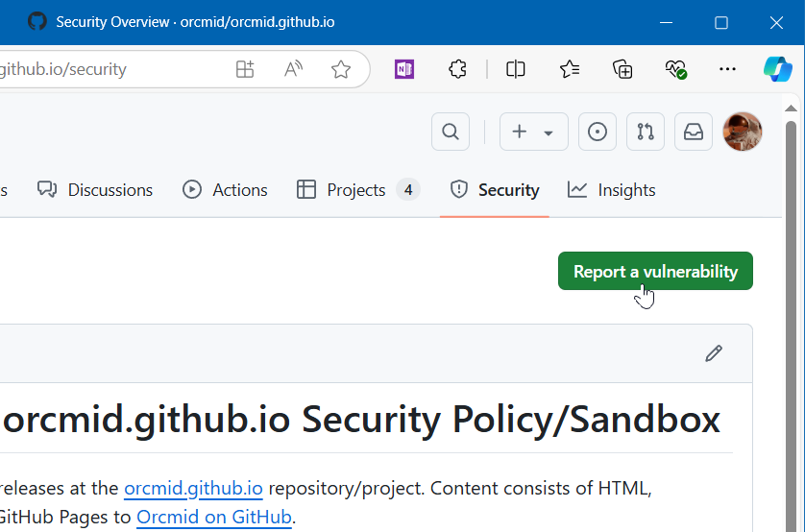The image size is (805, 532).
Task: Open Browser essentials heart icon
Action: tap(675, 69)
